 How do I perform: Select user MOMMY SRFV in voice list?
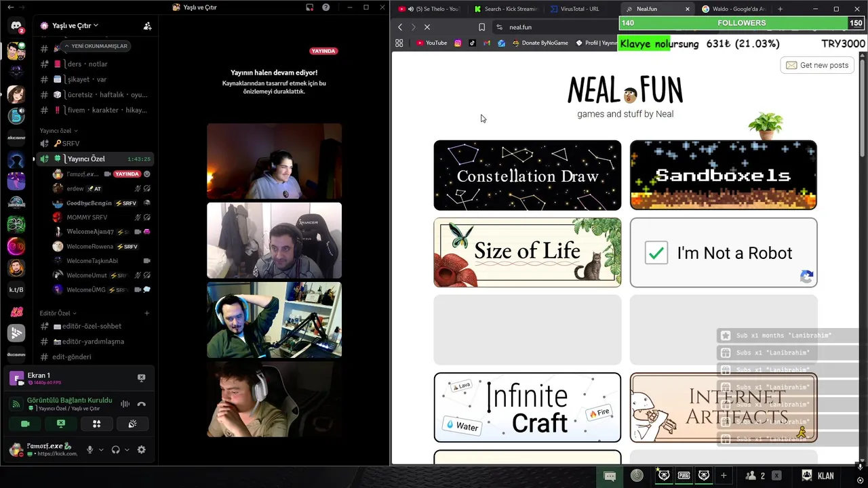tap(102, 218)
